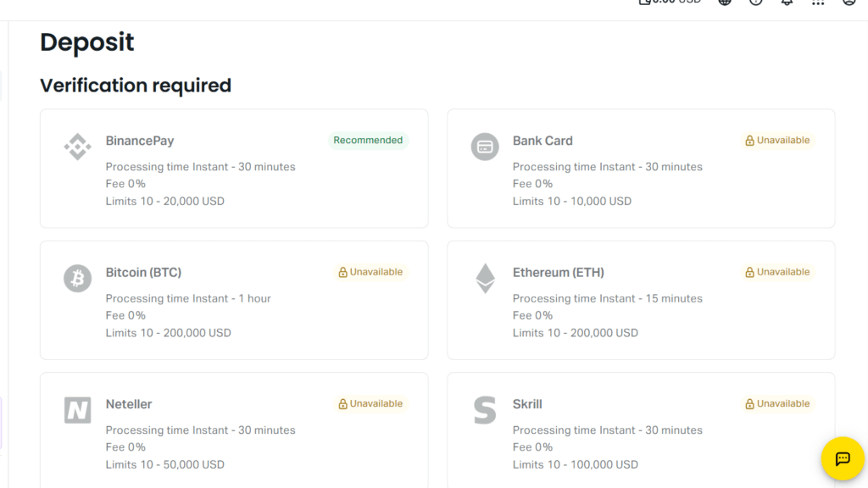
Task: Open the live chat support bubble
Action: pyautogui.click(x=842, y=458)
